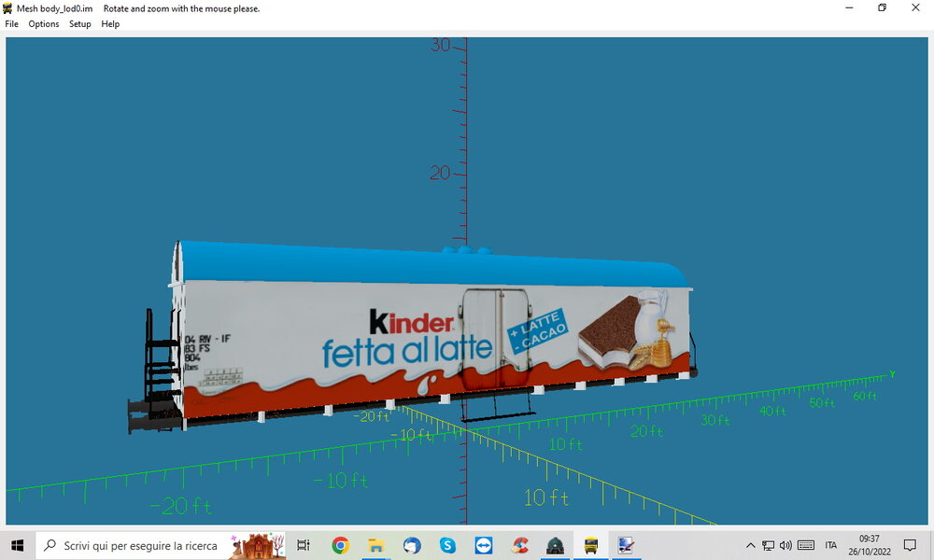Click the mesh viewer app icon in title bar
The width and height of the screenshot is (934, 560).
7,8
